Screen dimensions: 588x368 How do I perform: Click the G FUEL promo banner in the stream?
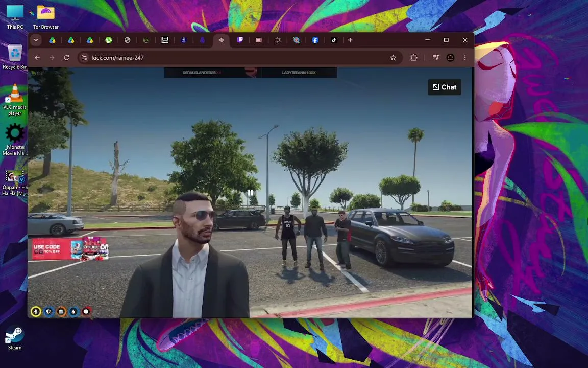point(70,248)
